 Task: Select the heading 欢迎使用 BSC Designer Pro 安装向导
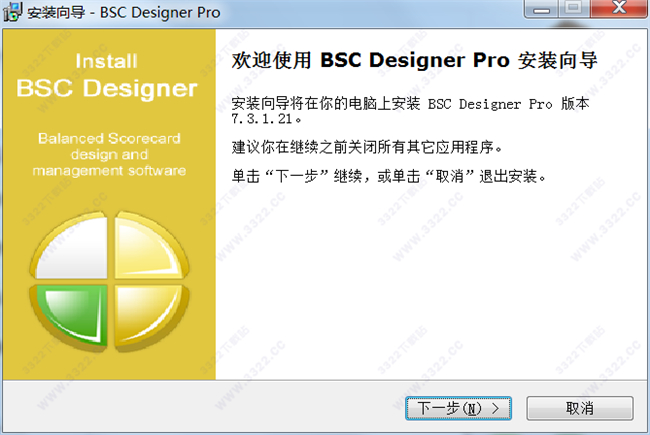click(x=414, y=61)
